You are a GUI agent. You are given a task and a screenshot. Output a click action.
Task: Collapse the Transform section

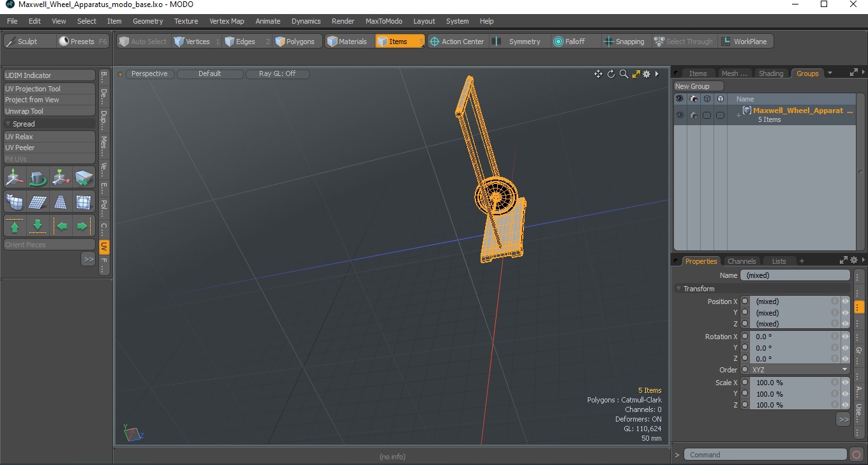679,289
